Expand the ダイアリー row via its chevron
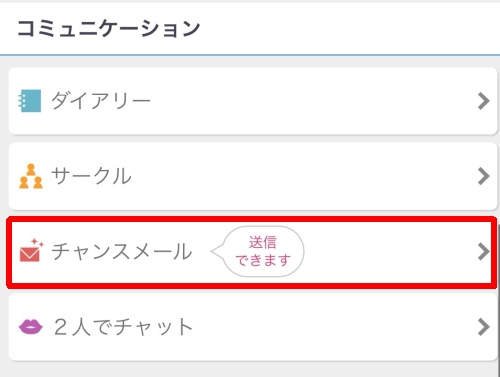 point(483,101)
